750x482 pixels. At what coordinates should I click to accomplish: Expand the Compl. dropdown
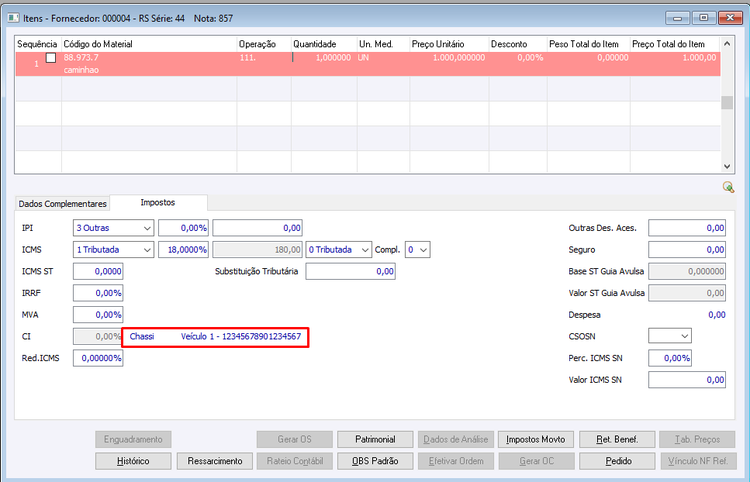coord(424,250)
